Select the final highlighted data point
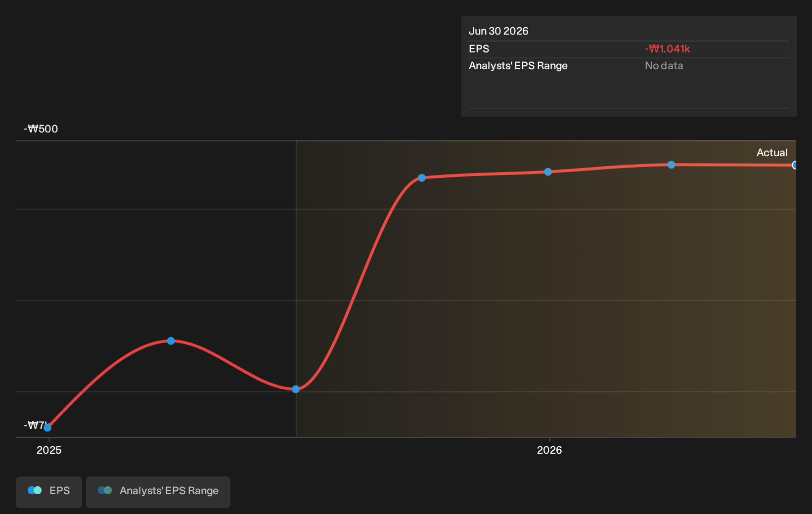The height and width of the screenshot is (514, 812). click(794, 165)
